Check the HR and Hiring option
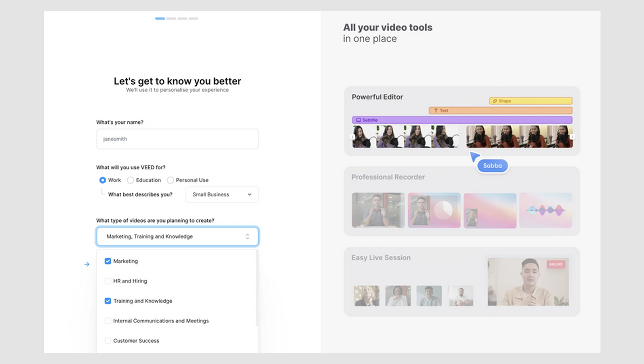 pyautogui.click(x=108, y=281)
